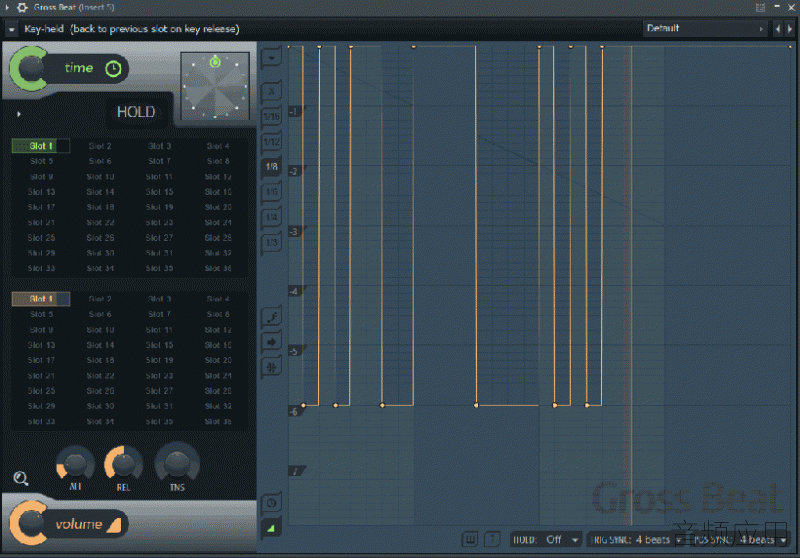Set snap to 1/8
800x558 pixels.
point(271,166)
